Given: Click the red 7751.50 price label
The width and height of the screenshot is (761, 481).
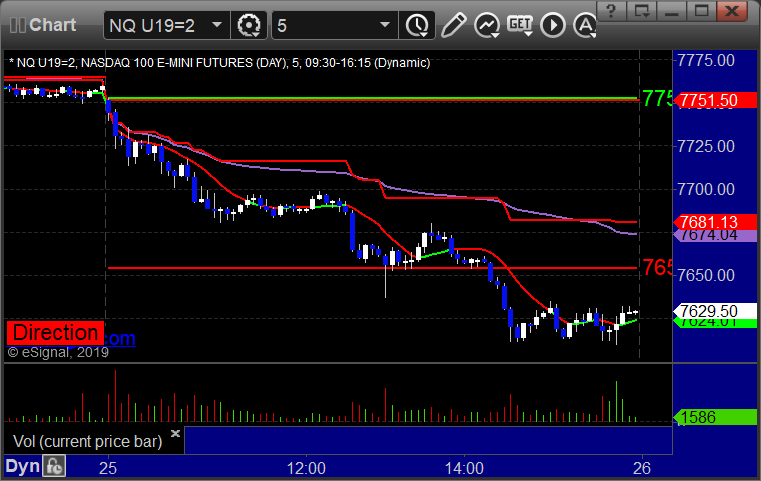Looking at the screenshot, I should coord(715,100).
